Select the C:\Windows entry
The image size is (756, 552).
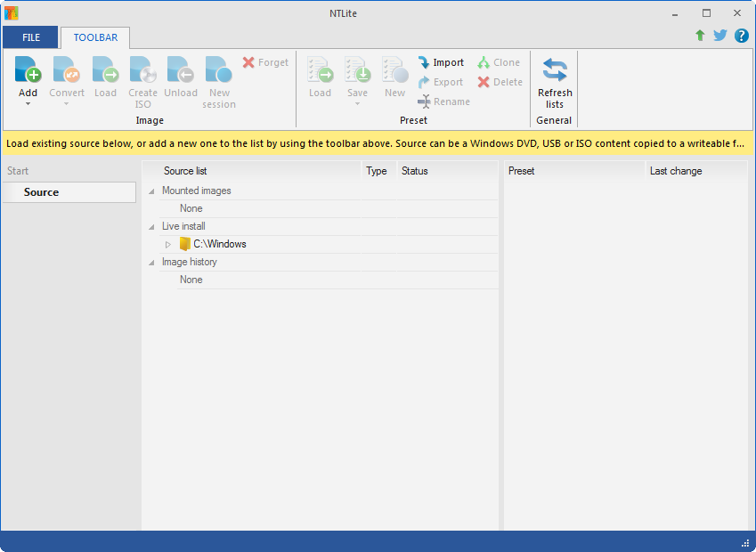[x=220, y=244]
